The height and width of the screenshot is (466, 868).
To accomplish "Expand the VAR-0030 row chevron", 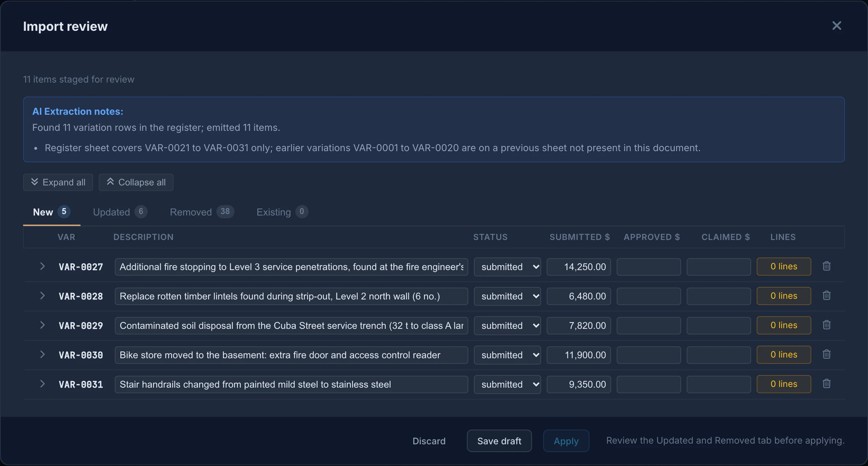I will point(42,354).
